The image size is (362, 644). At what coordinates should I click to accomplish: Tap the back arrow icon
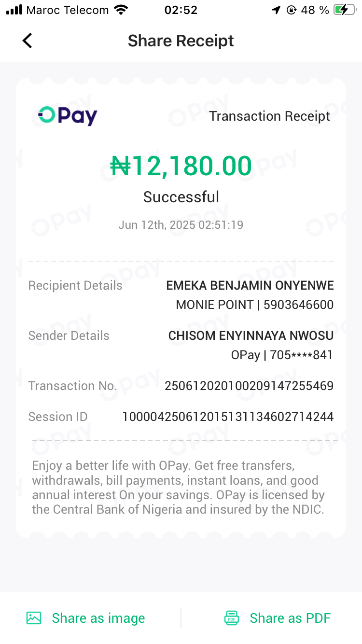[28, 41]
